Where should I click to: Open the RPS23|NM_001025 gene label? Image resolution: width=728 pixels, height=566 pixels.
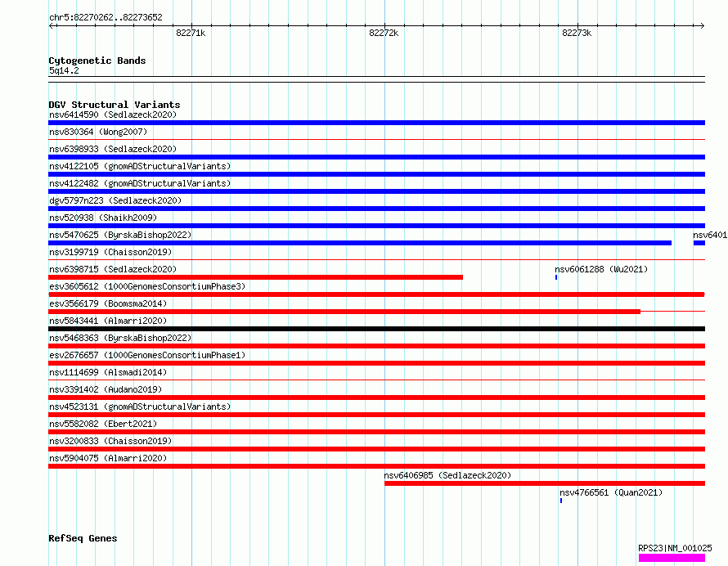(x=675, y=548)
